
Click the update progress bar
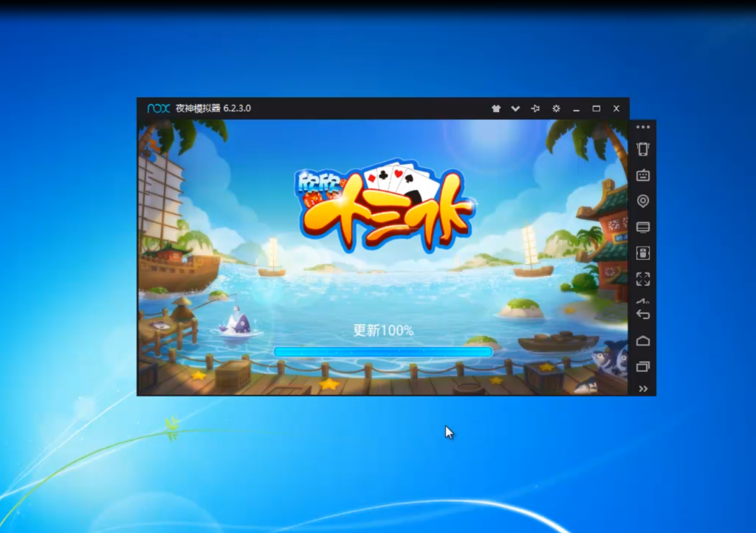[x=383, y=352]
